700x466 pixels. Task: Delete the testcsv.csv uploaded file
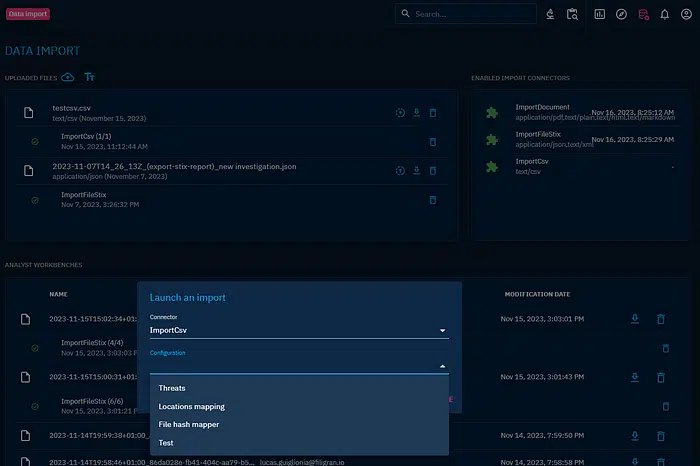pyautogui.click(x=433, y=113)
